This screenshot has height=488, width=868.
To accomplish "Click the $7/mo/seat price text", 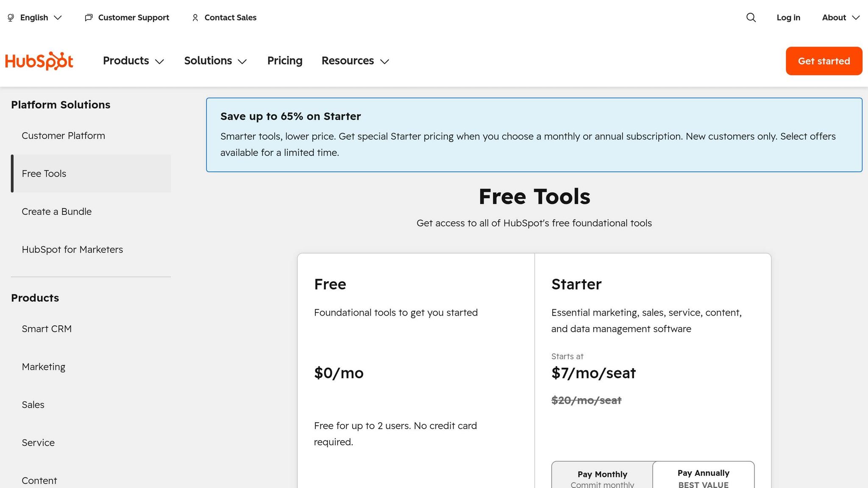I will click(x=593, y=373).
